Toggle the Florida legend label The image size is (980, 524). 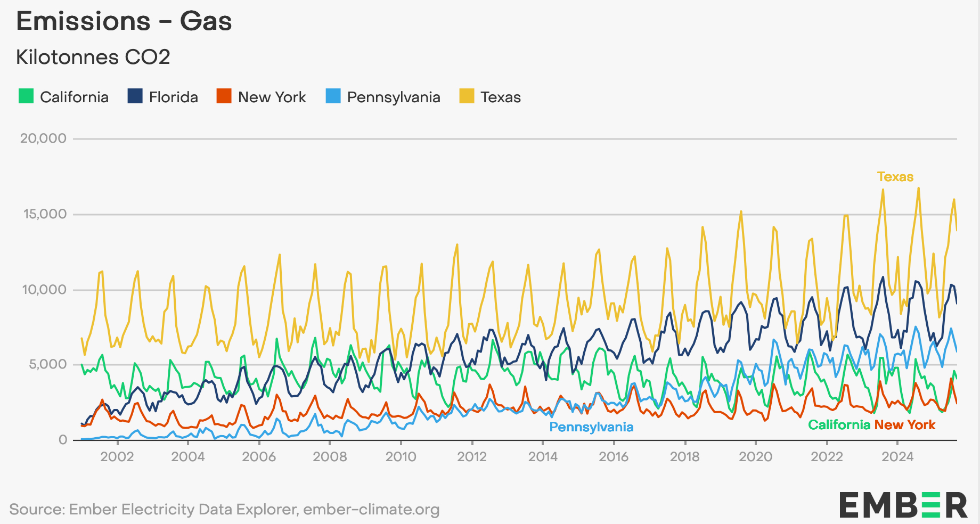pyautogui.click(x=173, y=97)
